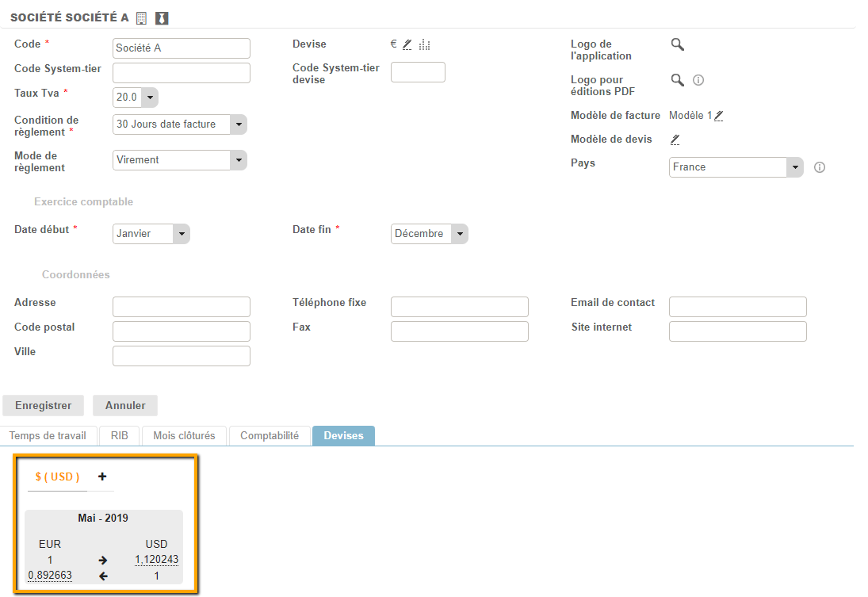Edit the Modèle de facture with pencil

click(718, 116)
